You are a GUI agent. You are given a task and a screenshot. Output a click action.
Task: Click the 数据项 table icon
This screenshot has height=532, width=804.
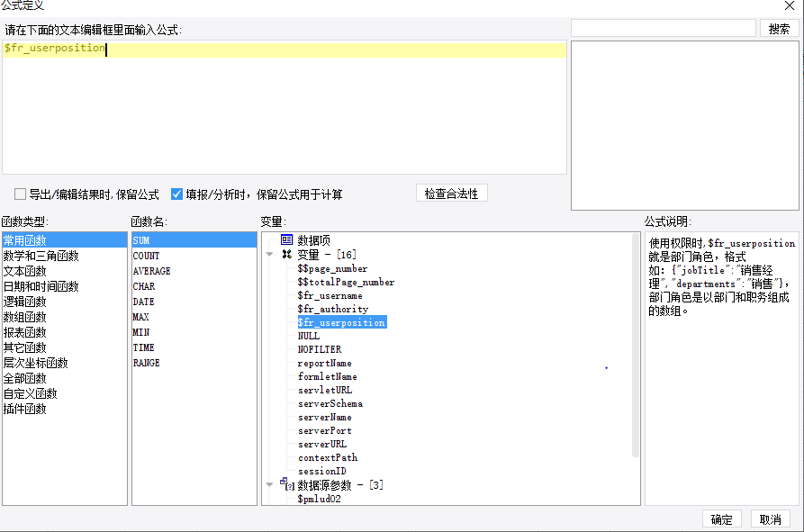coord(286,239)
